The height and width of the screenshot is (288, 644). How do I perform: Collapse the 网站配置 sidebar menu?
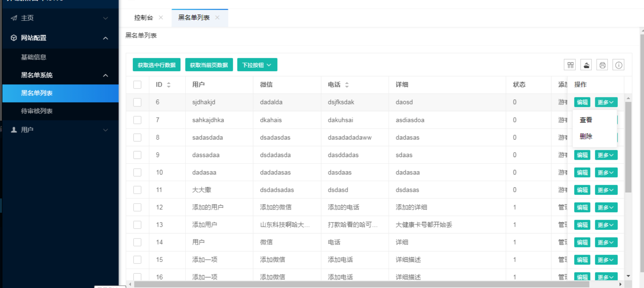[106, 38]
